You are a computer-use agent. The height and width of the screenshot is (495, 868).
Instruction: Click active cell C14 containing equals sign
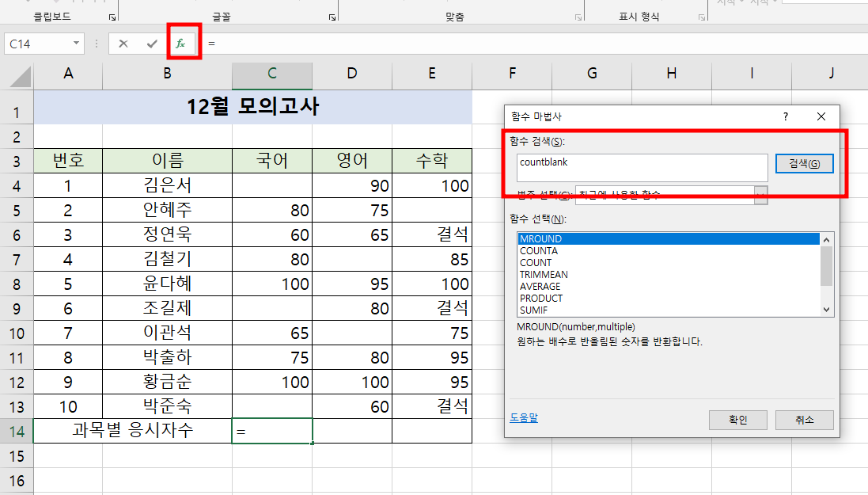point(272,431)
